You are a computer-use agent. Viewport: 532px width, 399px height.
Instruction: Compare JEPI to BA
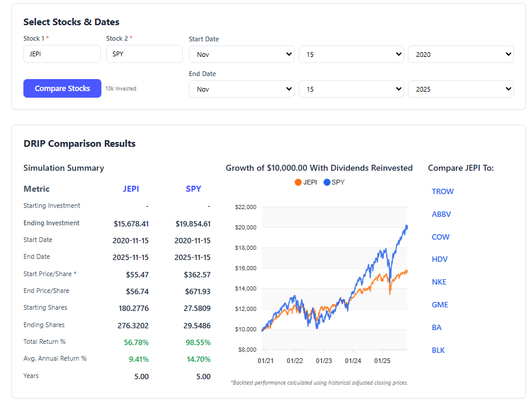pyautogui.click(x=437, y=327)
